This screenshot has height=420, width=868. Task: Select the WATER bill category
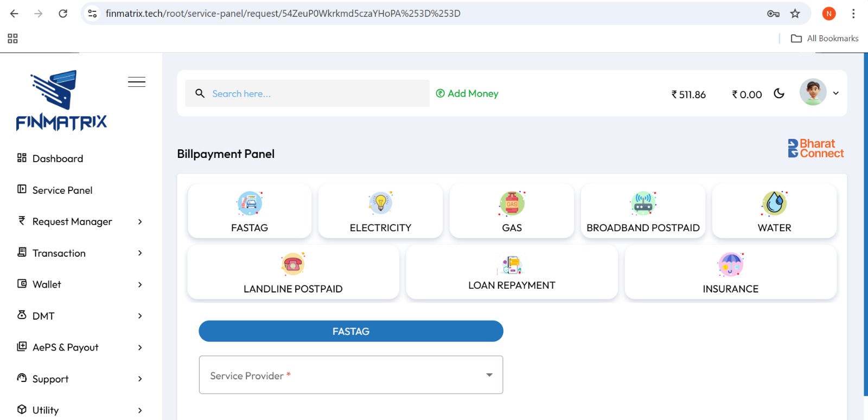point(774,212)
